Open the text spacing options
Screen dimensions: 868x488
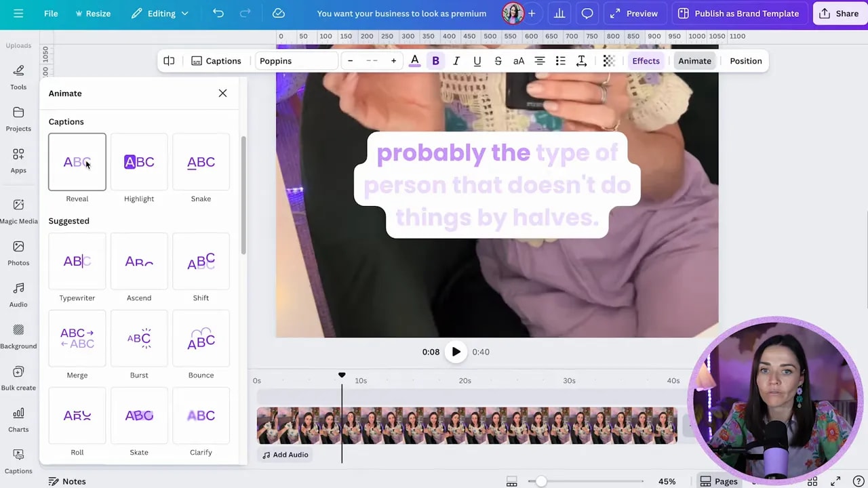581,61
